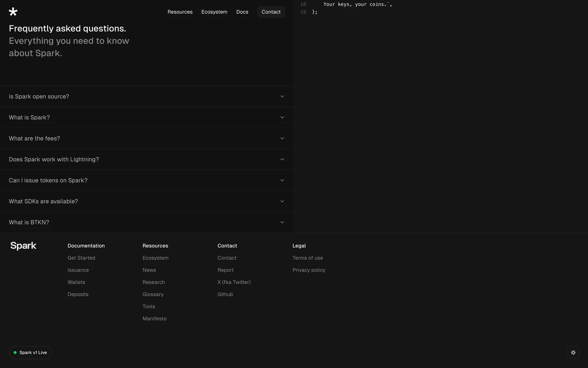The image size is (588, 368).
Task: Click the Contact button in top navigation
Action: coord(271,12)
